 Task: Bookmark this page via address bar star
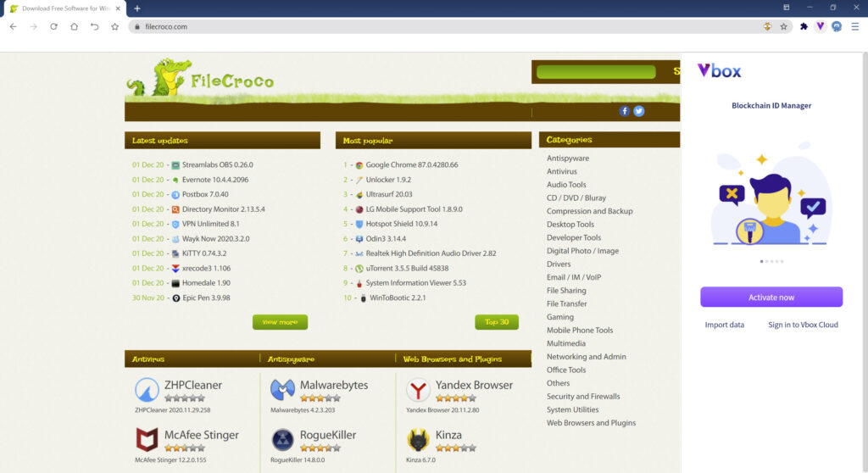coord(783,26)
